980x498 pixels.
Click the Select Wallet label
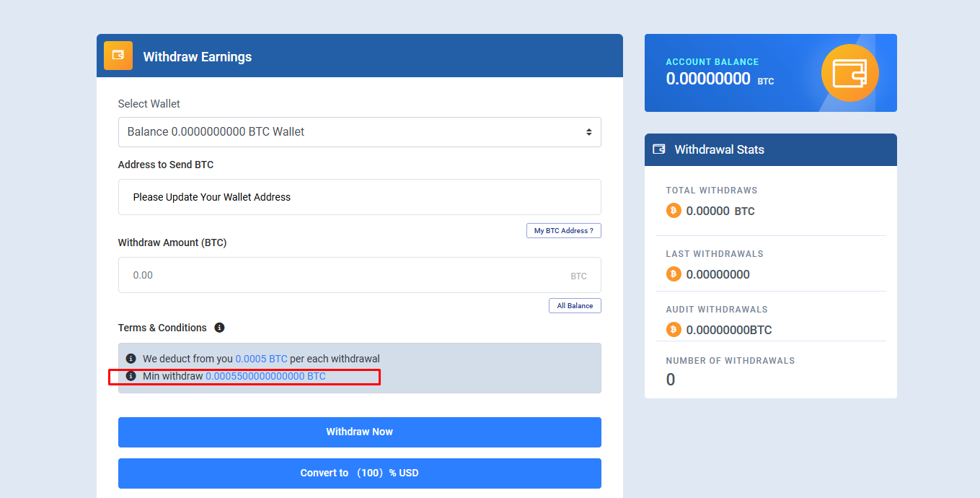coord(149,104)
